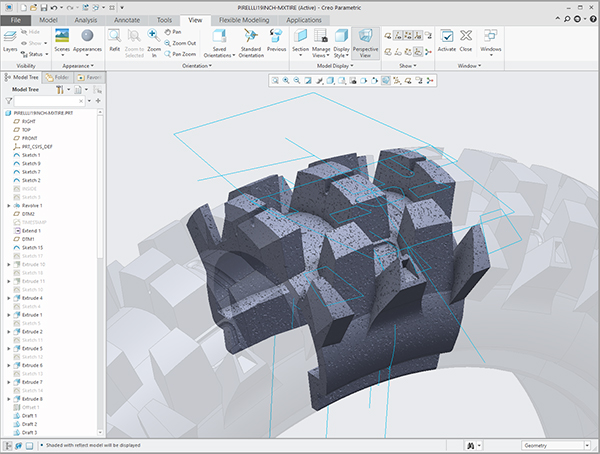Expand the Revolve 1 feature node
Screen dimensions: 600x454
coord(9,206)
